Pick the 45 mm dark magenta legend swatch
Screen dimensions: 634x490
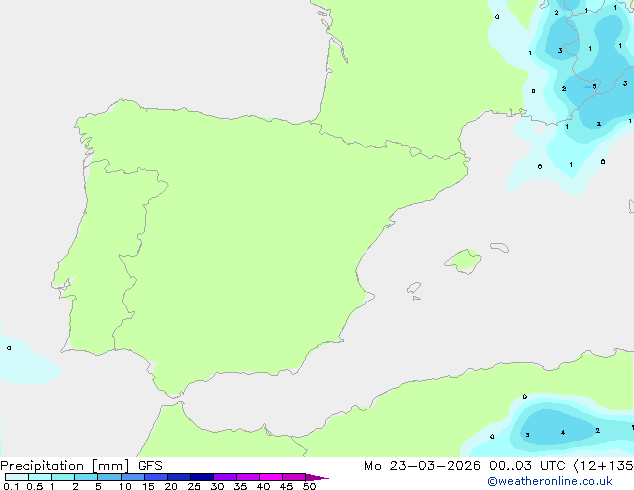pos(294,477)
